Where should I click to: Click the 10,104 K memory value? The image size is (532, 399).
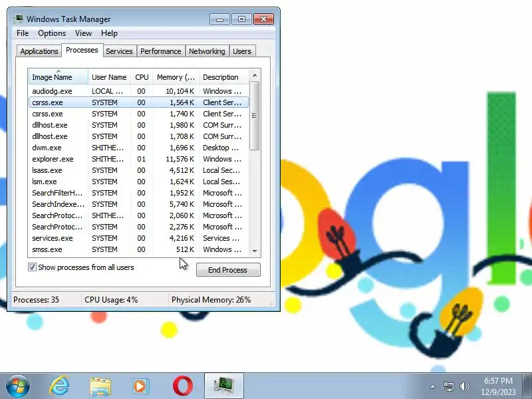point(180,91)
